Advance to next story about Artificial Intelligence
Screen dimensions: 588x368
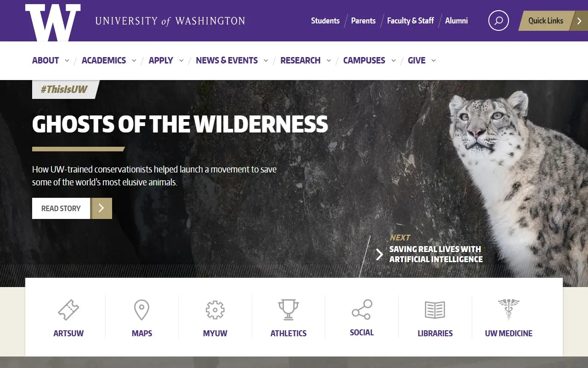[429, 254]
